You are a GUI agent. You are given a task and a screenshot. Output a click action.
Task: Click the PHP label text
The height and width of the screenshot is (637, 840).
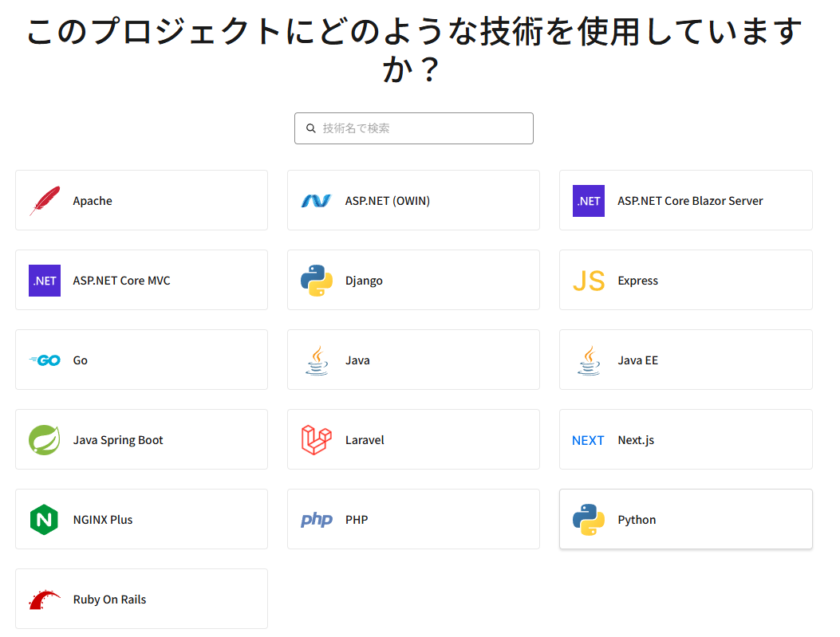(x=357, y=520)
